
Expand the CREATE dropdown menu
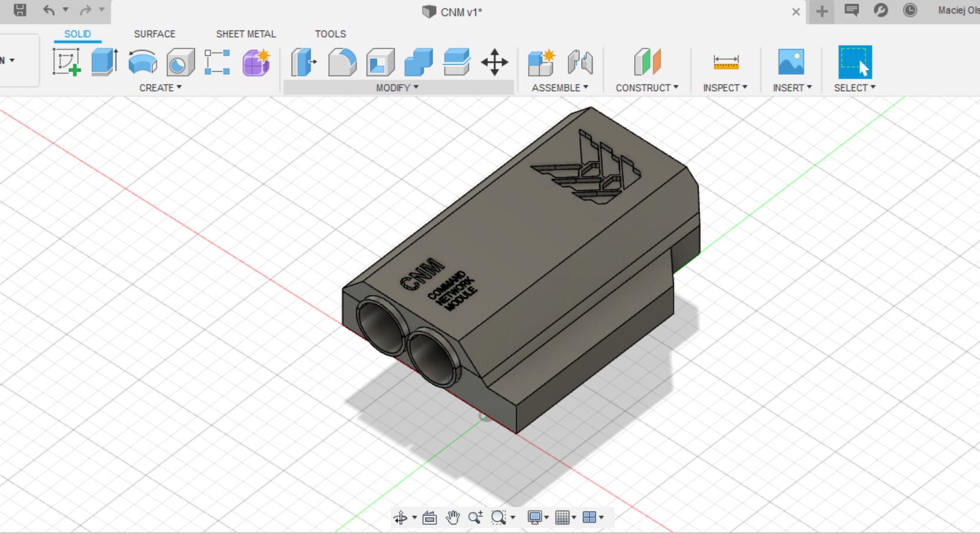pyautogui.click(x=160, y=88)
